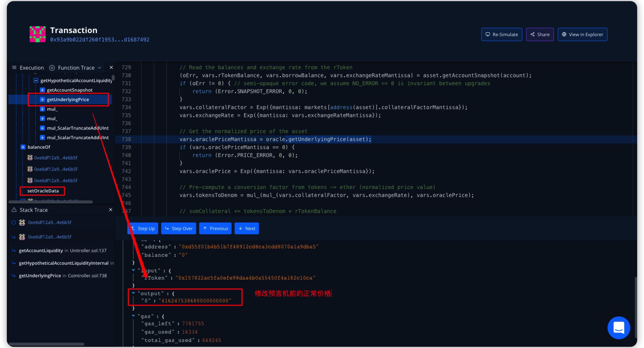Close the Function Trace panel
This screenshot has height=348, width=644.
point(111,68)
